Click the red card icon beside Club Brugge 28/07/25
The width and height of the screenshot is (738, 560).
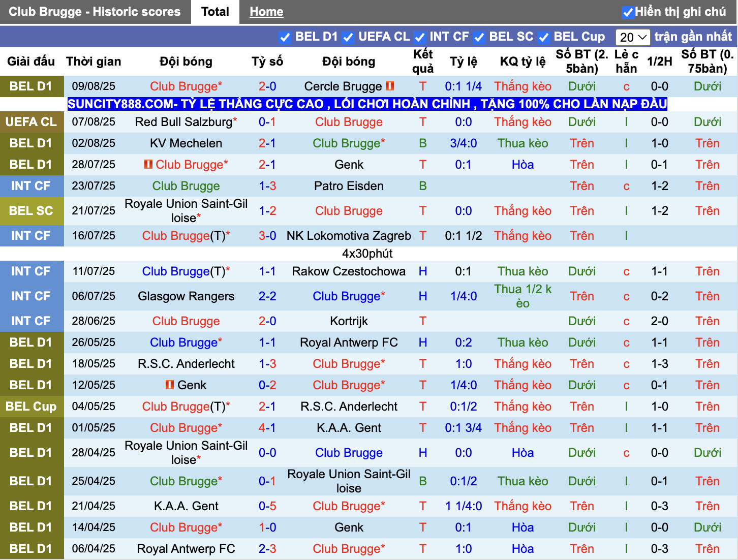(x=148, y=164)
